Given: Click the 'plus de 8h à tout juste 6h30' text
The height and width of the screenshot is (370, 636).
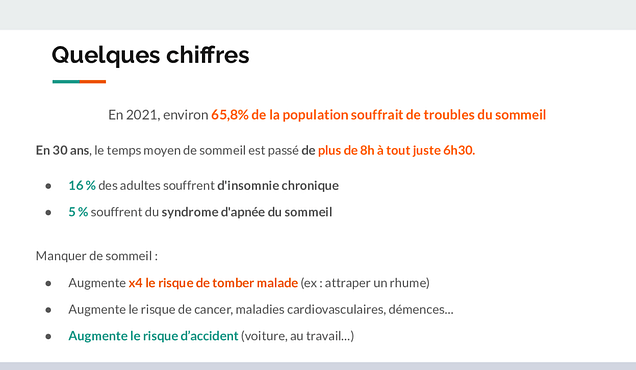Looking at the screenshot, I should tap(396, 151).
